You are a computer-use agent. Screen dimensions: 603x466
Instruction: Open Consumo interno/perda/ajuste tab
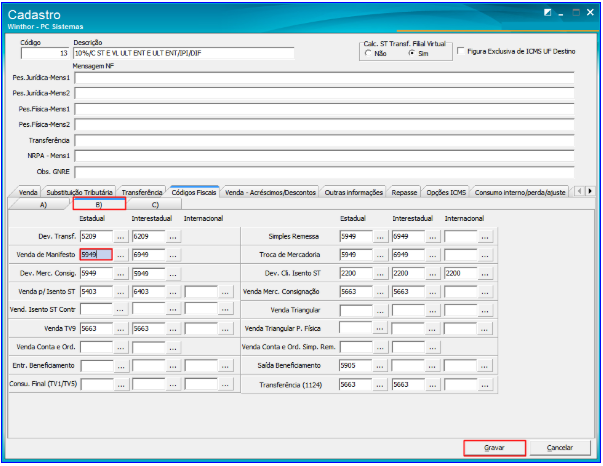click(520, 192)
